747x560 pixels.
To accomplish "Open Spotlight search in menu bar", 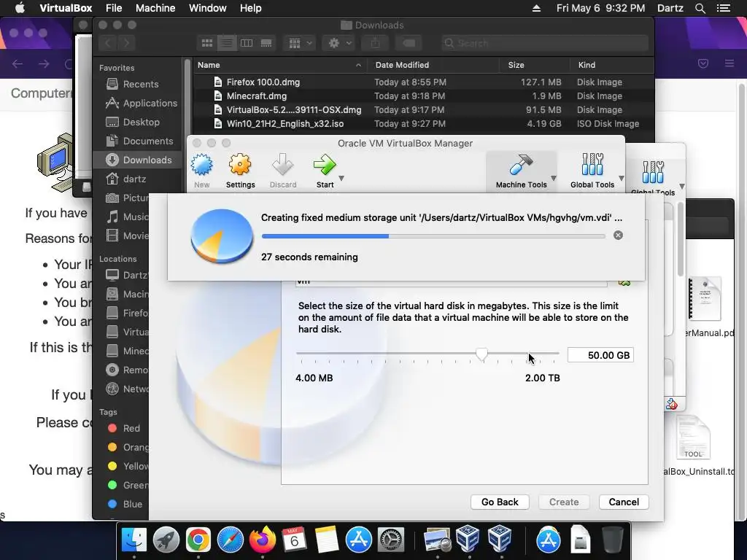I will pyautogui.click(x=700, y=8).
